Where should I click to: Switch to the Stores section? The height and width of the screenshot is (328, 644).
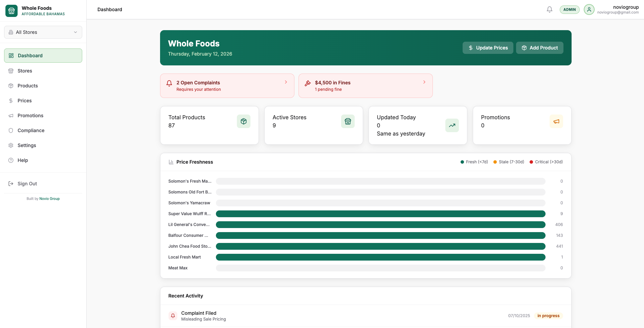coord(24,71)
